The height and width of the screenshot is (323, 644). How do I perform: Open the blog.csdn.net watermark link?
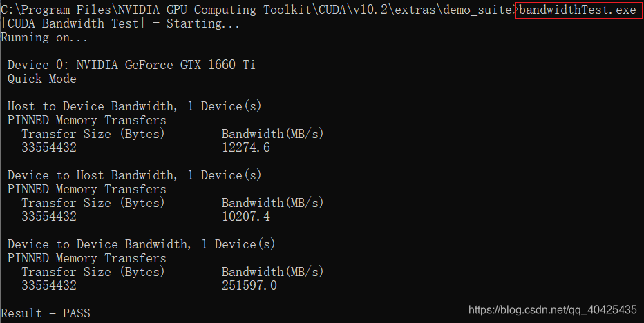[x=552, y=310]
